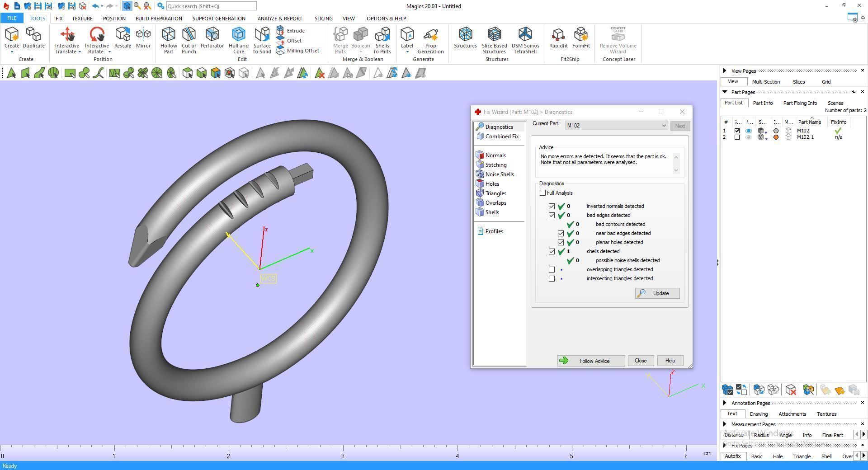
Task: Toggle bad edges detection checkbox
Action: tap(552, 215)
